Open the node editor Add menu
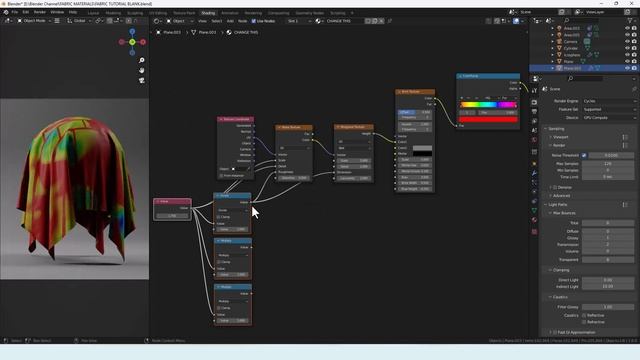 click(230, 21)
